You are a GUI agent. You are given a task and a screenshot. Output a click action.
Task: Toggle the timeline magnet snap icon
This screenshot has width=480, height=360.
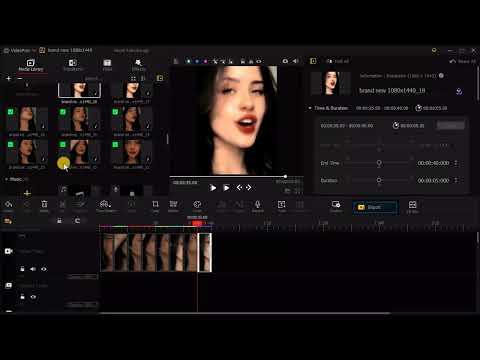click(77, 221)
